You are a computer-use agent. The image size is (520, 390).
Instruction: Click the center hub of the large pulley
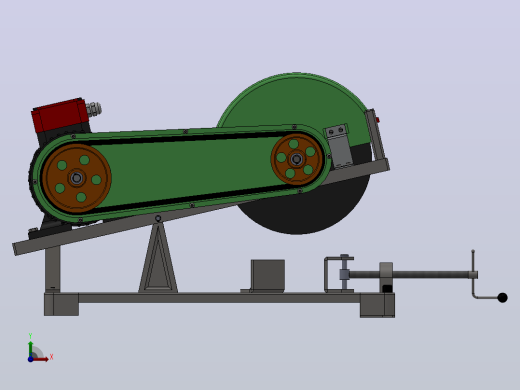(x=77, y=178)
